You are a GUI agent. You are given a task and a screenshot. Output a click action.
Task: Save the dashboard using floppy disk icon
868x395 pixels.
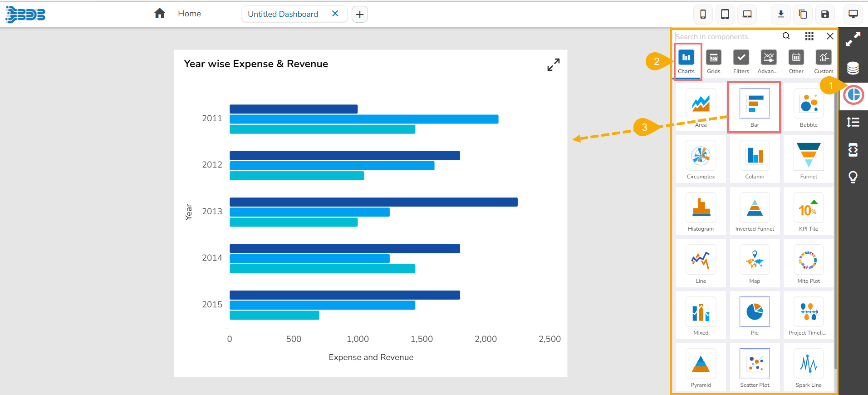coord(825,15)
